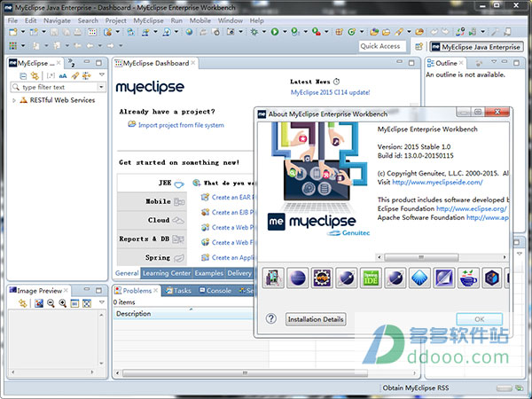Click the Open Perspective icon
This screenshot has height=399, width=532.
[x=419, y=46]
